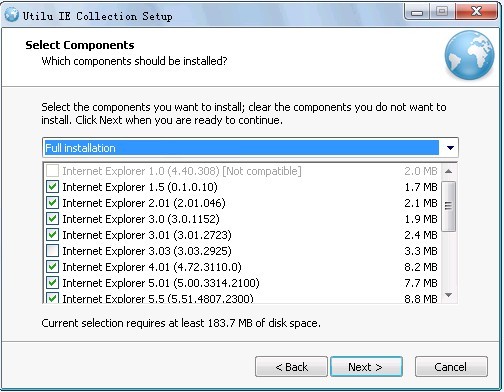Image resolution: width=504 pixels, height=392 pixels.
Task: Uncheck Internet Explorer 4.01 checkbox
Action: pos(52,267)
